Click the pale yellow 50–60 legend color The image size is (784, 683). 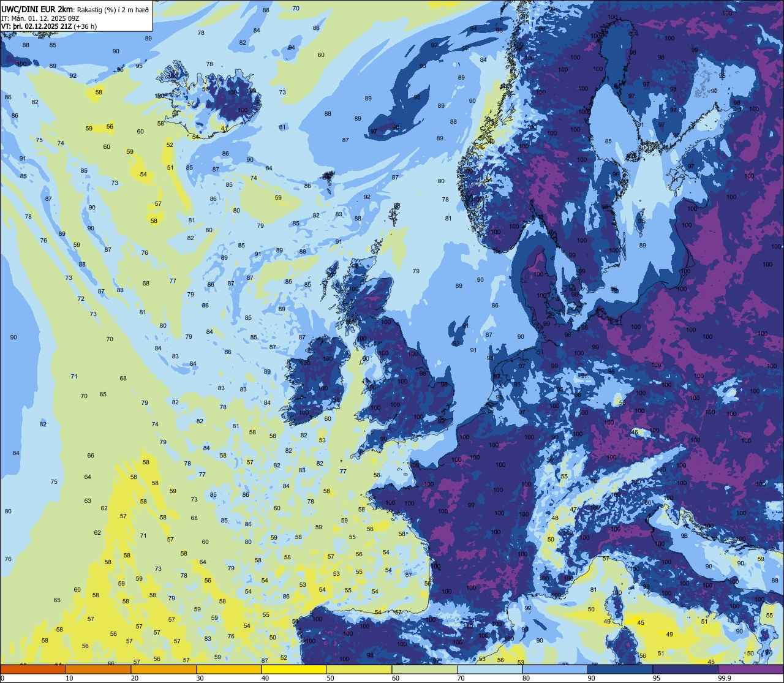(x=359, y=669)
